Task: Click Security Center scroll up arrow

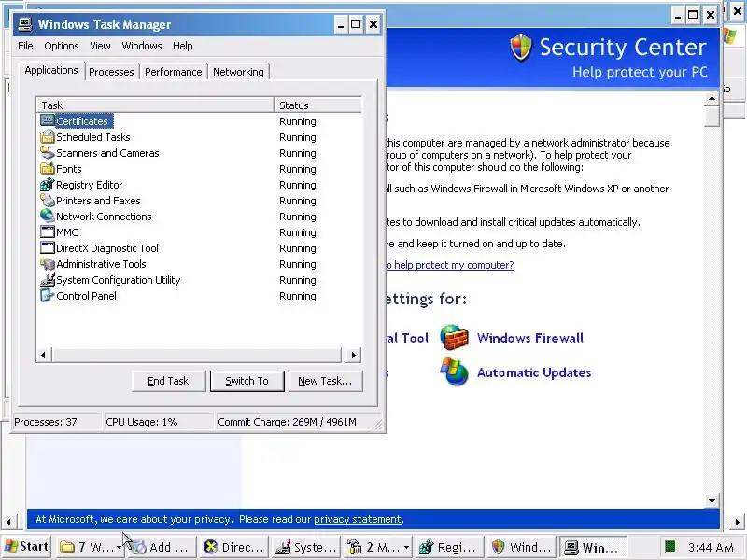Action: 712,99
